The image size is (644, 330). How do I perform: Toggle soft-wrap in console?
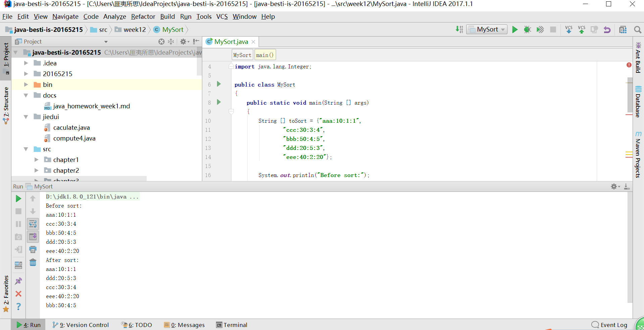[33, 224]
